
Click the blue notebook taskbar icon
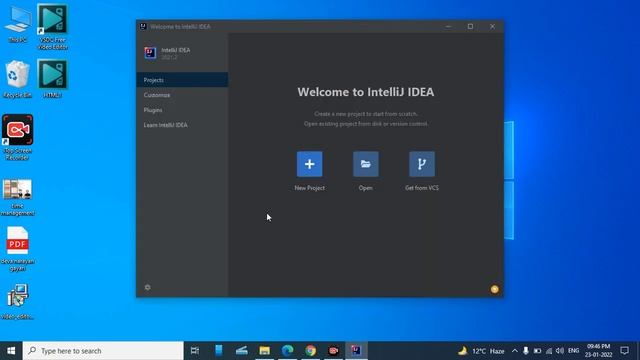coord(219,351)
